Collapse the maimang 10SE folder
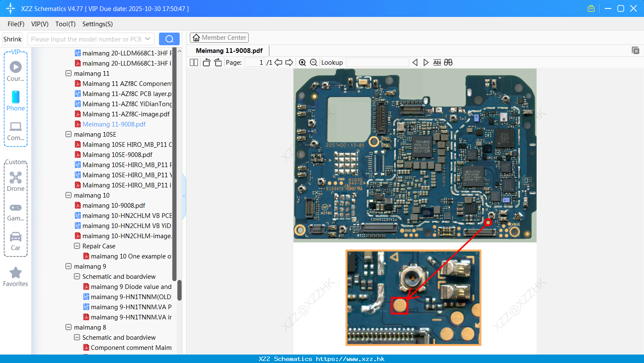Screen dimensions: 644x363 pyautogui.click(x=69, y=134)
